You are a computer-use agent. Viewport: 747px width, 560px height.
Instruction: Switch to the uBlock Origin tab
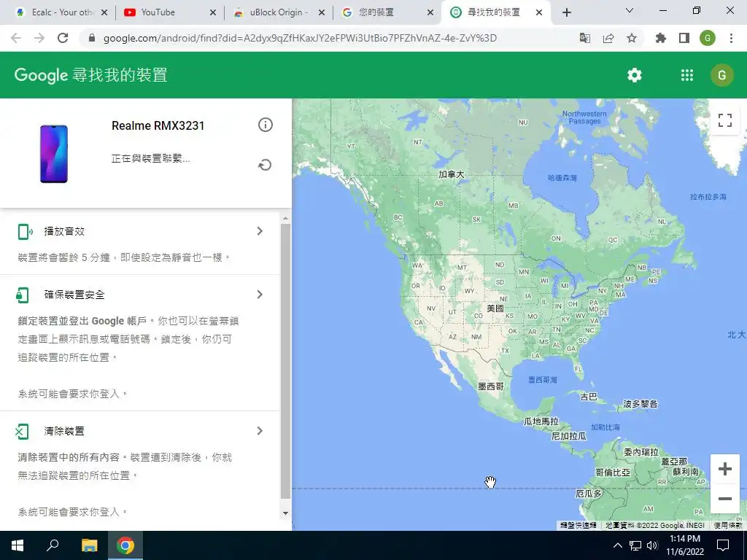point(279,12)
